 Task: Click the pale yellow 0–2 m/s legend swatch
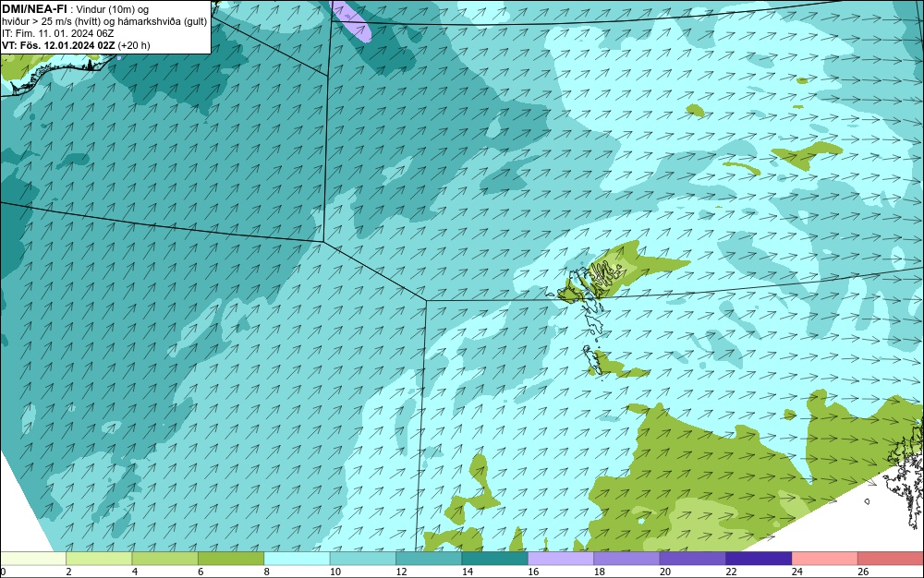(33, 559)
